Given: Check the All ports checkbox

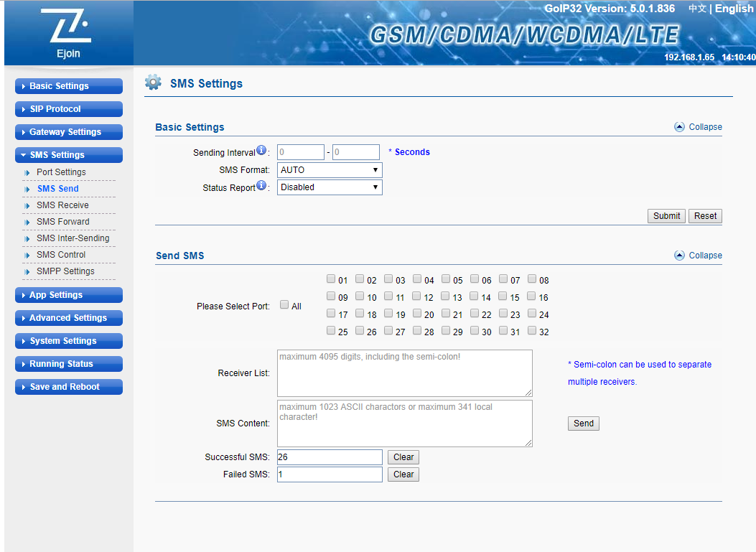Looking at the screenshot, I should 284,305.
